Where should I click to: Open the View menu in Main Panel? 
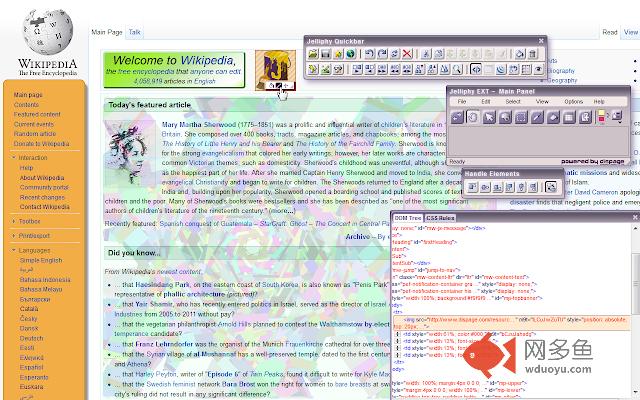tap(542, 102)
